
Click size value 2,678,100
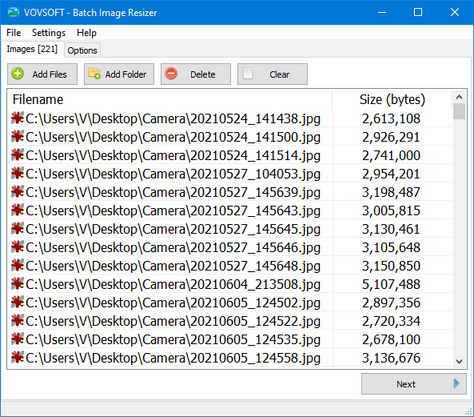(391, 340)
